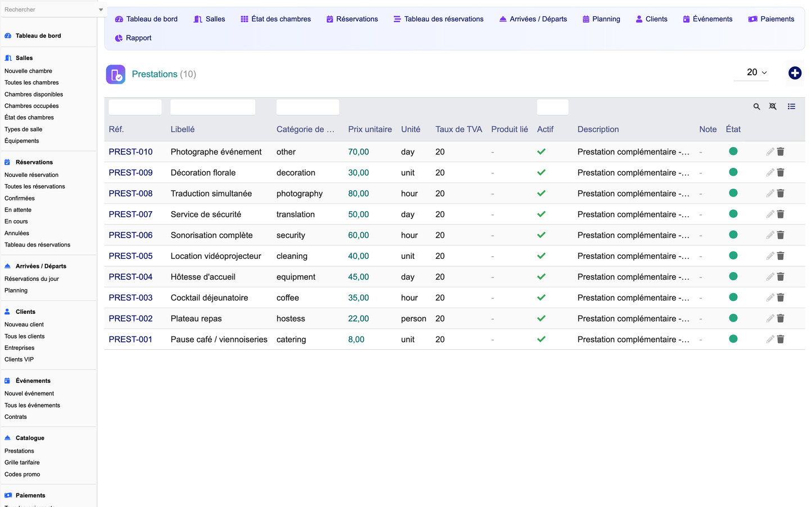Toggle the active checkmark for PREST-007
Image resolution: width=812 pixels, height=507 pixels.
[541, 214]
